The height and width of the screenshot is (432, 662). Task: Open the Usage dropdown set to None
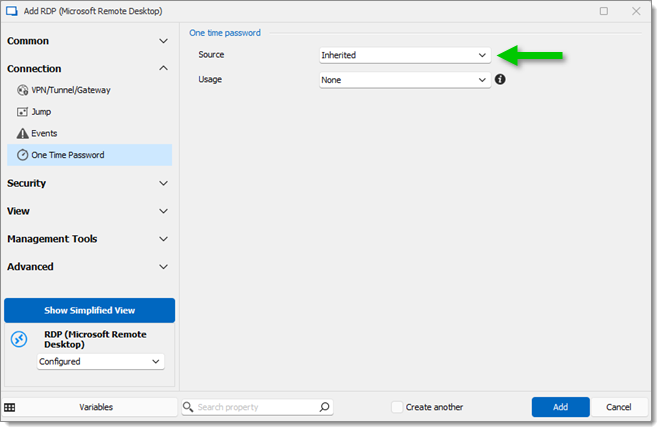(x=405, y=80)
